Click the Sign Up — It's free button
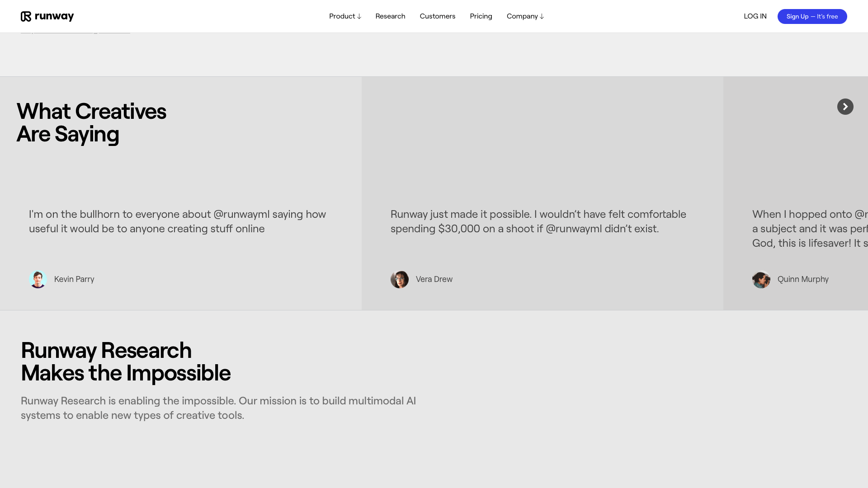This screenshot has width=868, height=488. pos(812,17)
